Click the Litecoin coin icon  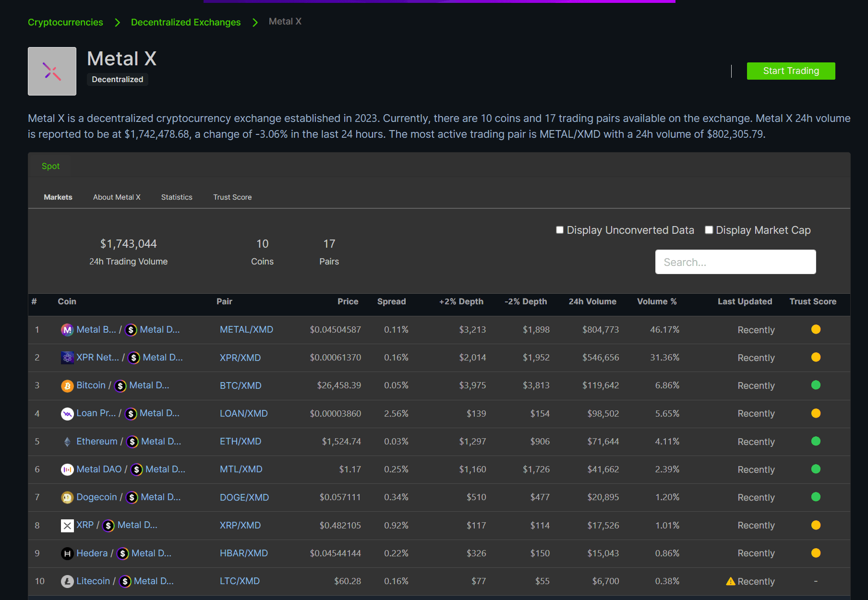click(67, 581)
